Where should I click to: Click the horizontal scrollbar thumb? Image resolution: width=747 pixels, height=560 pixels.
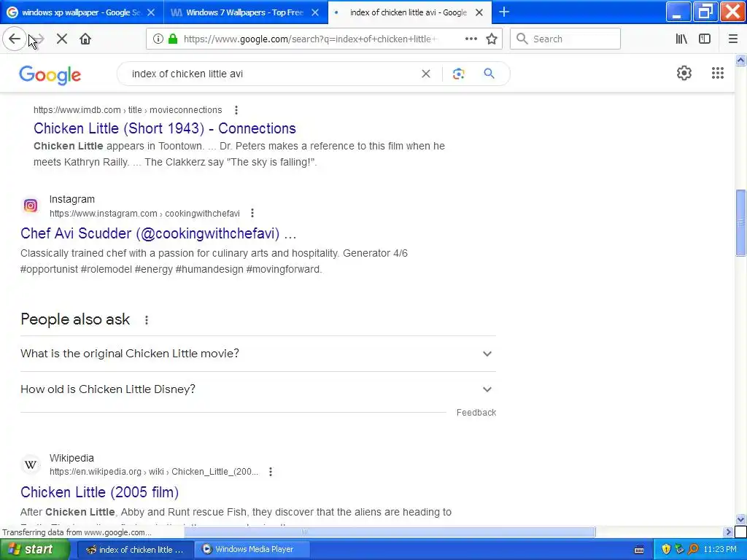390,532
